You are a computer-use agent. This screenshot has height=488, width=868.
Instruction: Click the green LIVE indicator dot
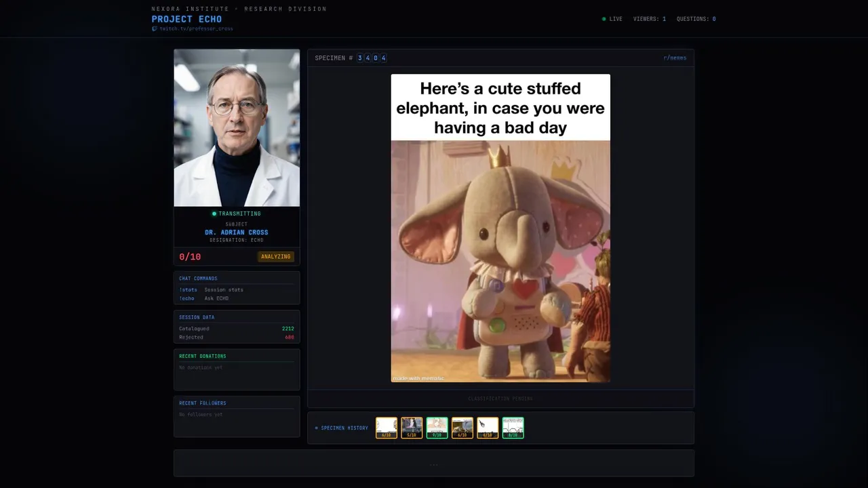(x=604, y=19)
